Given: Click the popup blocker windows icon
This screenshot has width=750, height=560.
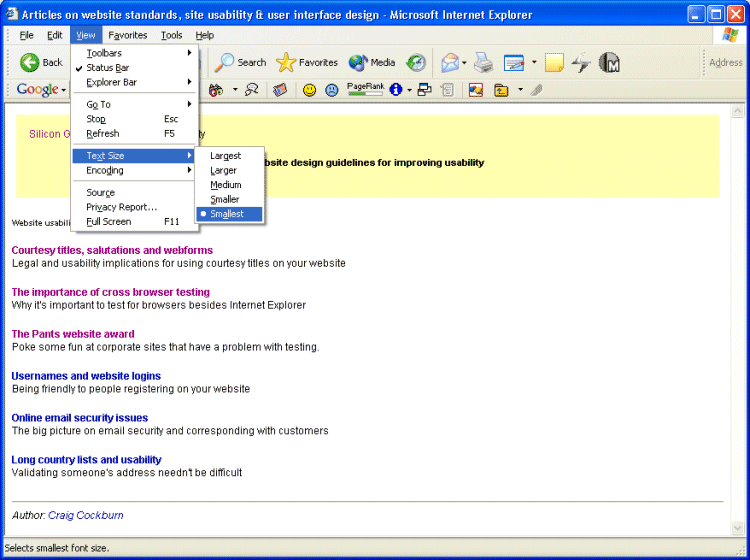Looking at the screenshot, I should point(425,90).
